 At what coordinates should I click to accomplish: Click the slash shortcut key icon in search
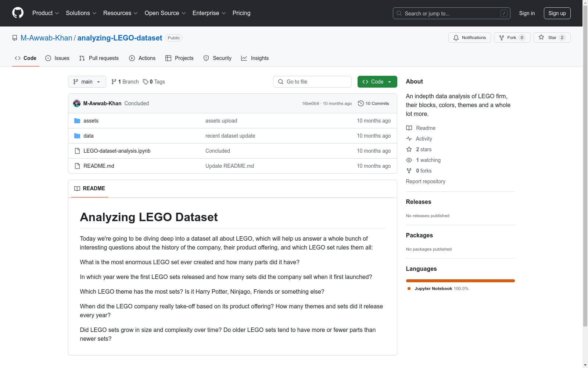504,13
